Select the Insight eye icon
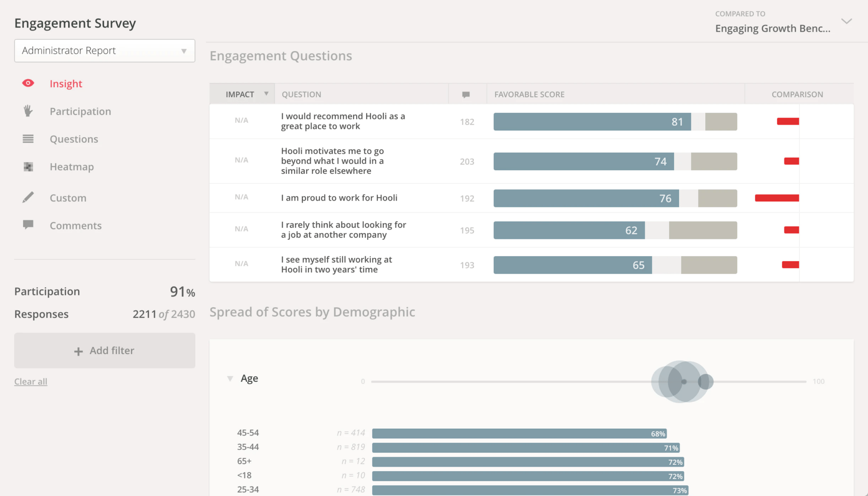Image resolution: width=868 pixels, height=496 pixels. [x=28, y=83]
